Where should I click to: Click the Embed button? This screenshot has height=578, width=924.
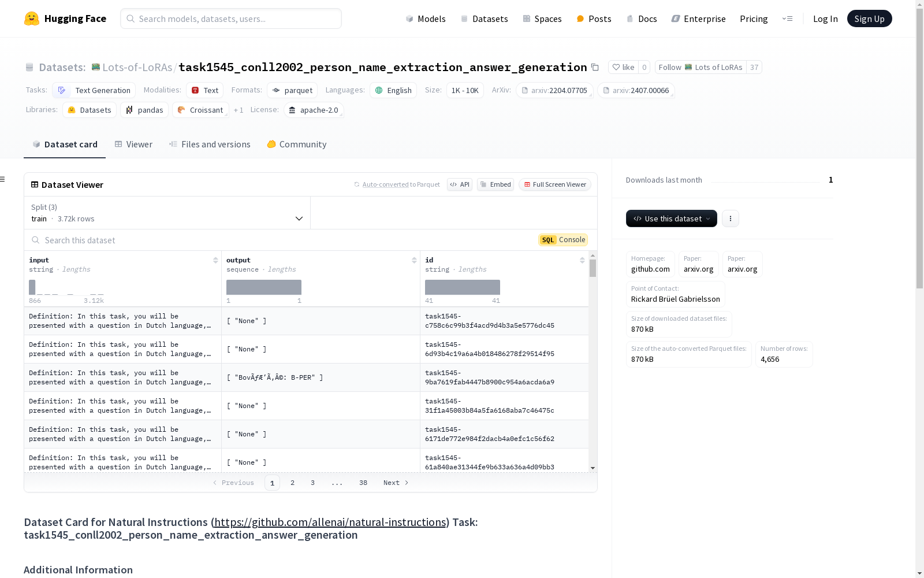click(x=495, y=184)
